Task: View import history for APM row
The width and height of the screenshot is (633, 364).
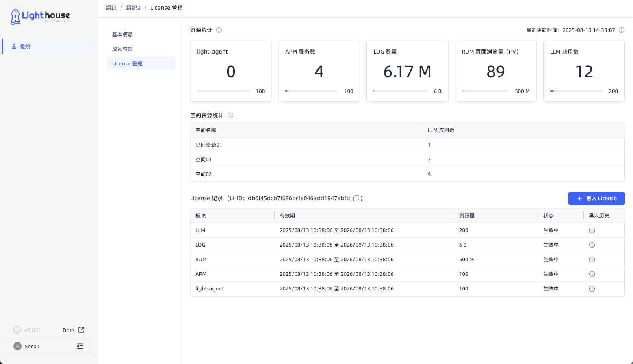Action: click(x=592, y=274)
